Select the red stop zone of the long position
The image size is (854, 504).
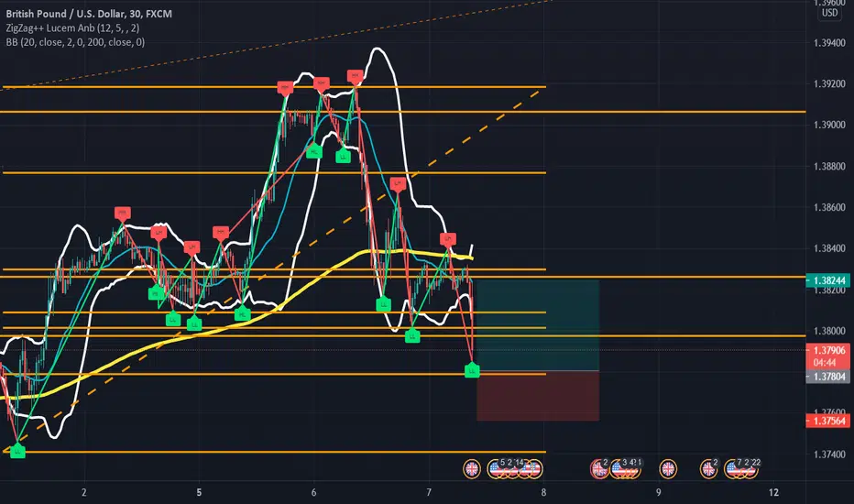pyautogui.click(x=538, y=396)
